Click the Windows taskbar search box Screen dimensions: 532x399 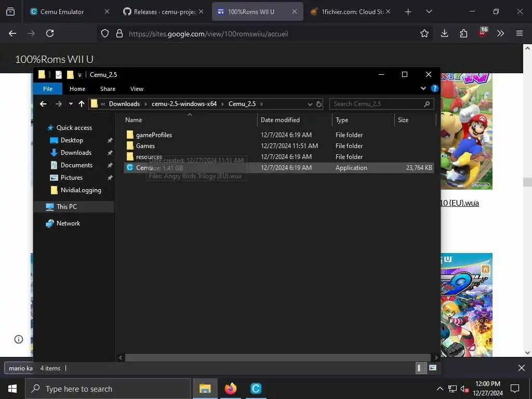pyautogui.click(x=108, y=389)
